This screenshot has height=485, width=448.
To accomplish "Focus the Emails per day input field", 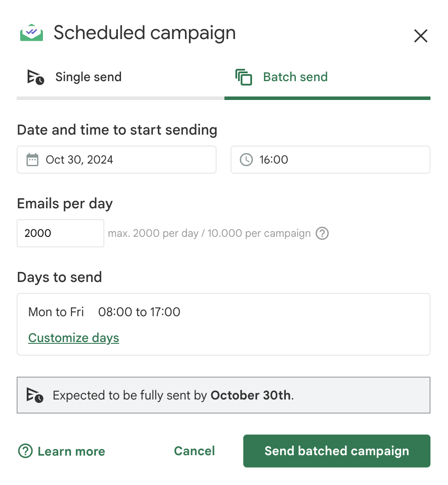I will pos(60,233).
